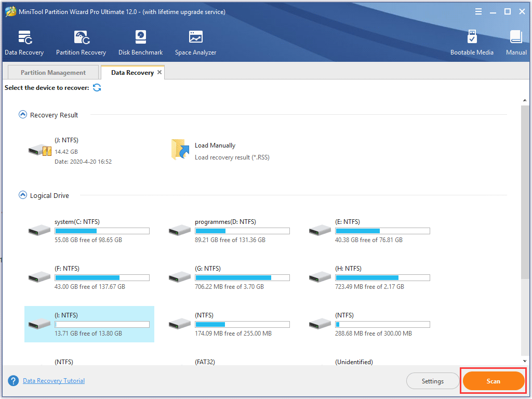Select the G: NTFS drive icon
Screen dimensions: 532x399
coord(179,277)
